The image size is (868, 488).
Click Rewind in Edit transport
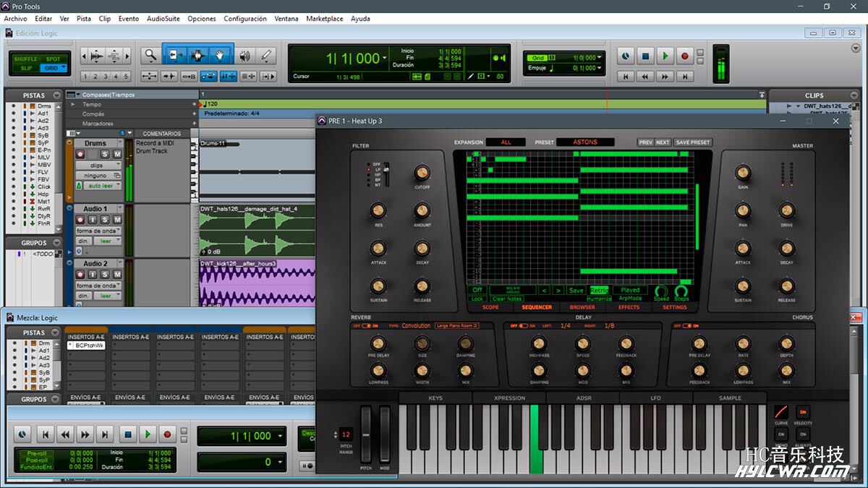point(646,76)
